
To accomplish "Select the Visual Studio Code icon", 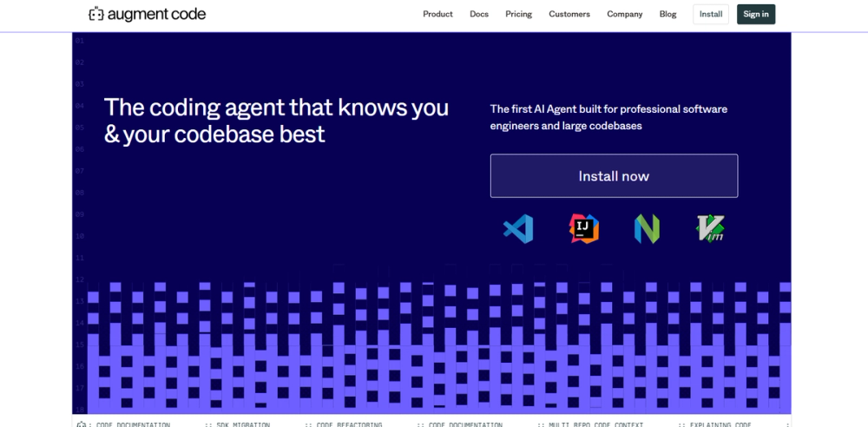I will click(519, 229).
